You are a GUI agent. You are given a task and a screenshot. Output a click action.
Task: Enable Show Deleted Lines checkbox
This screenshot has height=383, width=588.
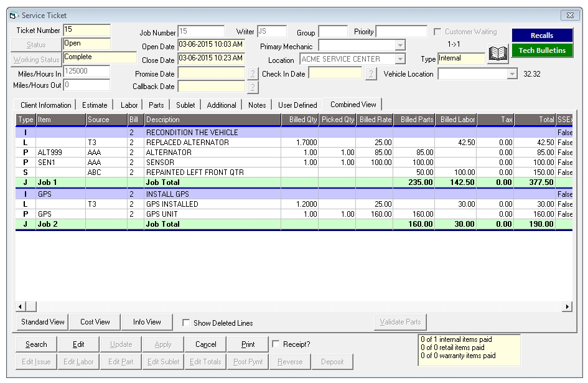point(185,323)
